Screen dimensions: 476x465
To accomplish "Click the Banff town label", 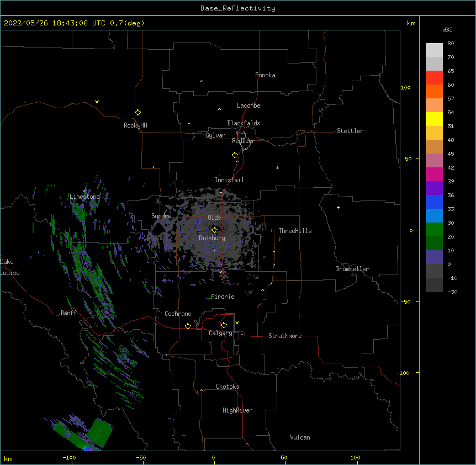I will (x=68, y=313).
